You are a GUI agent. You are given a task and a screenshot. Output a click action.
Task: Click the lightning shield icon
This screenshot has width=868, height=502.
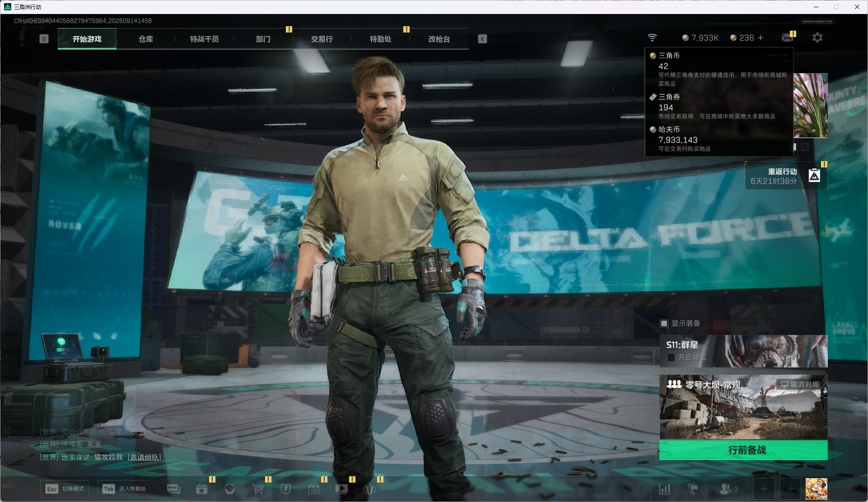285,489
